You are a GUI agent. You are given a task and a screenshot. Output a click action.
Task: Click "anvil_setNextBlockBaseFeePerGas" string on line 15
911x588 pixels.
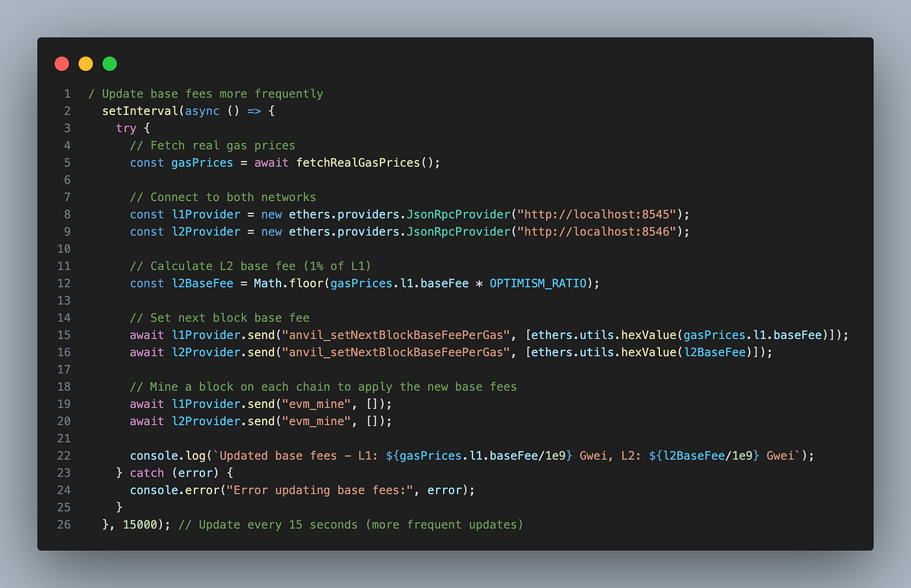pyautogui.click(x=396, y=335)
